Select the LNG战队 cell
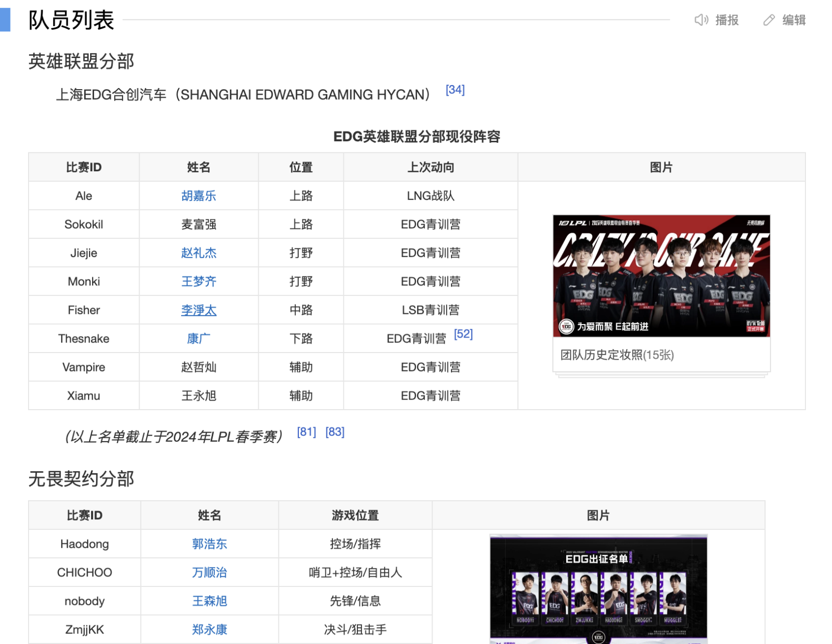 (431, 196)
